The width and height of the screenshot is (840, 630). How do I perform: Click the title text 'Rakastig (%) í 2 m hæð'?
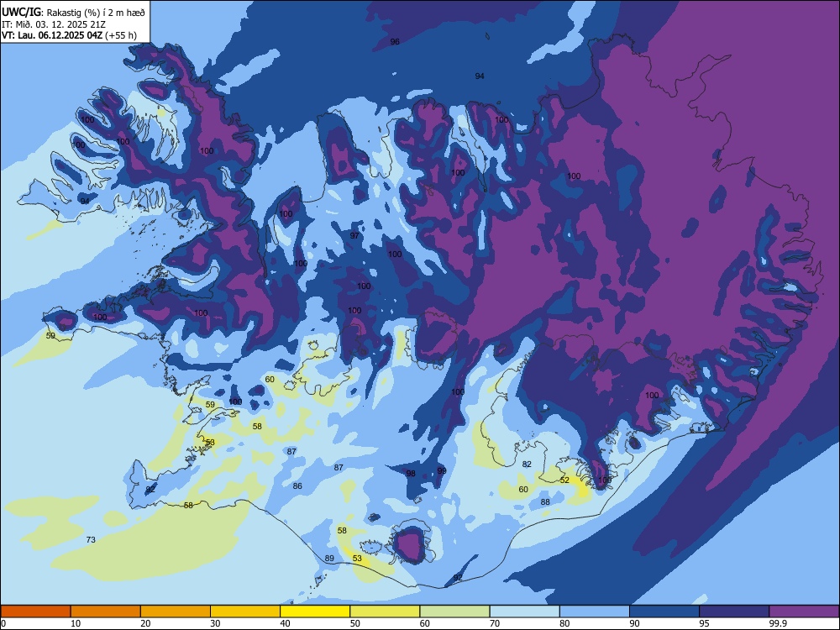point(96,13)
